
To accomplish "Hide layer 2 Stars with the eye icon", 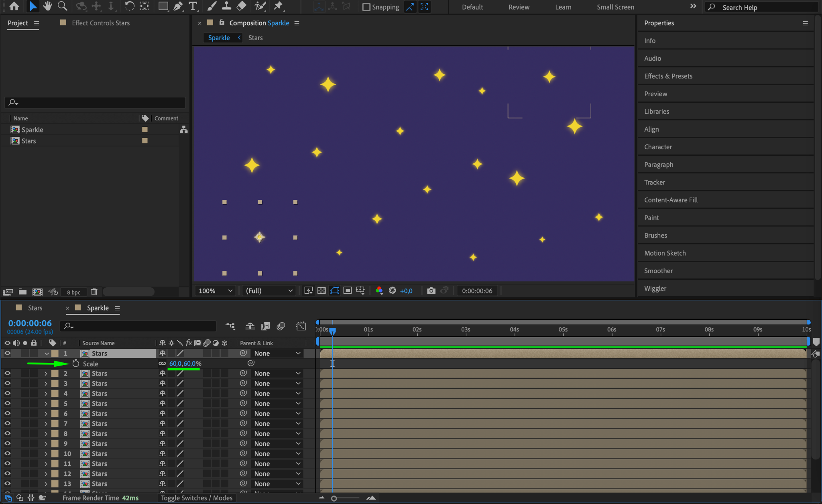I will coord(7,373).
